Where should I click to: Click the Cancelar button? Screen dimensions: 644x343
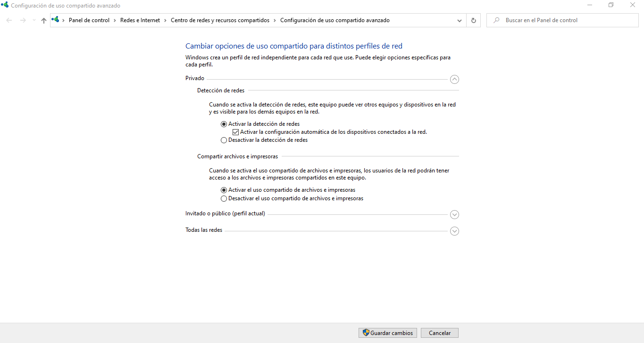click(439, 333)
